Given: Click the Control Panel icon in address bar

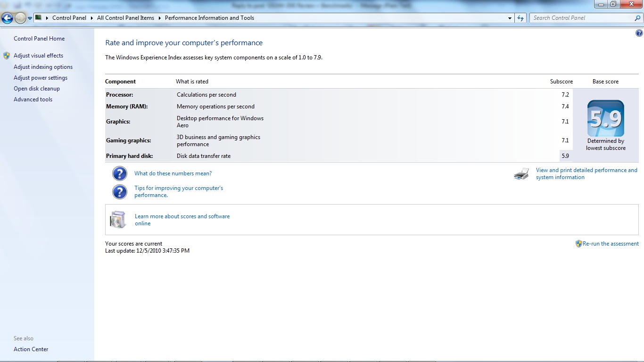Looking at the screenshot, I should click(x=39, y=17).
